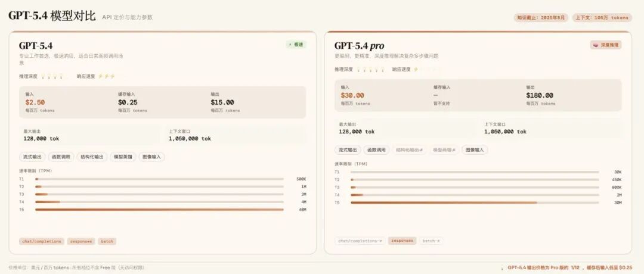Click 128,000 tok on the GPT-5.4 pro card

[357, 132]
